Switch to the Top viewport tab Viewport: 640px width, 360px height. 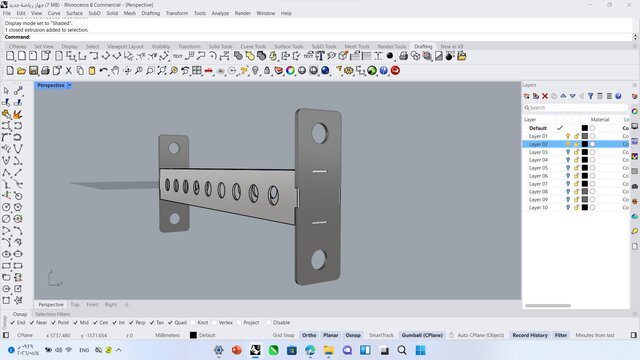pyautogui.click(x=75, y=304)
